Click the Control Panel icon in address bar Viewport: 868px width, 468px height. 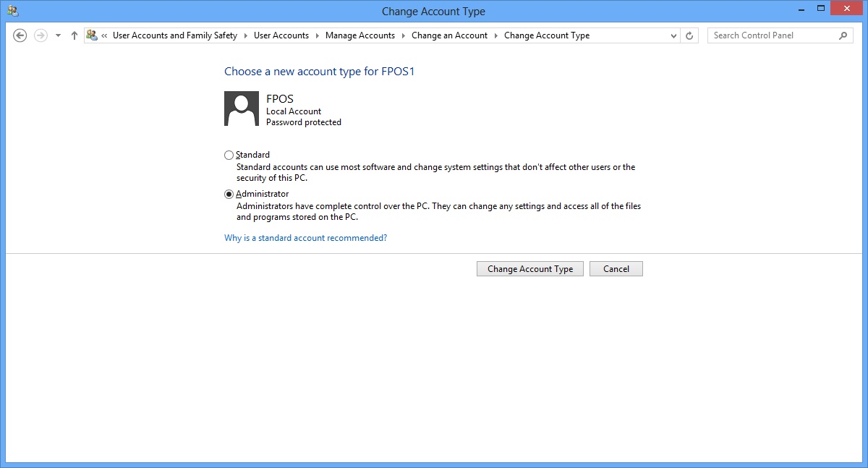pyautogui.click(x=92, y=35)
